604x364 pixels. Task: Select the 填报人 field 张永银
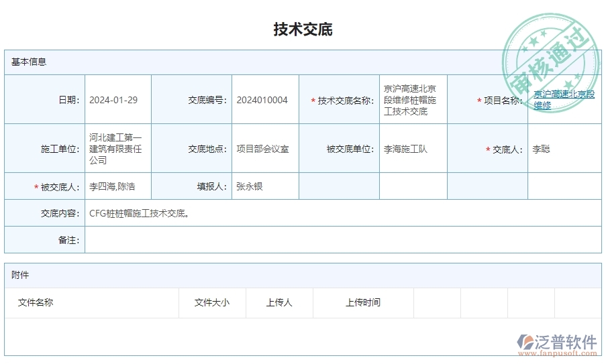click(x=265, y=186)
